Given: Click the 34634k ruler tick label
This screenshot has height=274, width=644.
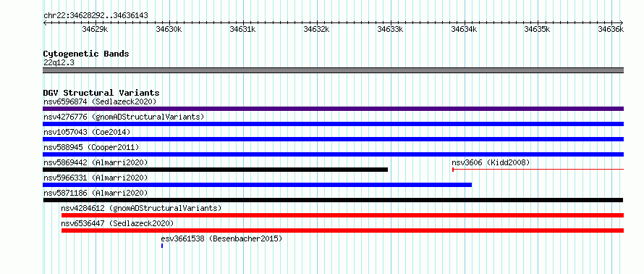Looking at the screenshot, I should [x=464, y=29].
